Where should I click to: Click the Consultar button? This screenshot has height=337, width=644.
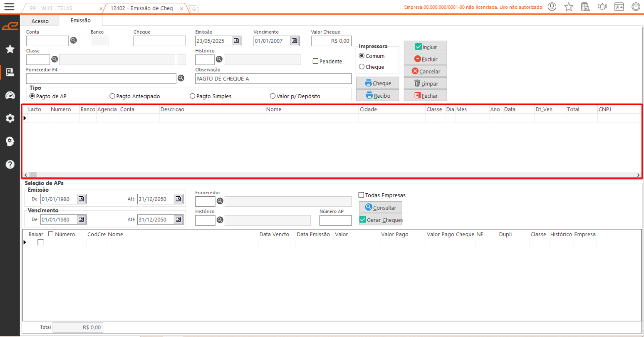(380, 207)
